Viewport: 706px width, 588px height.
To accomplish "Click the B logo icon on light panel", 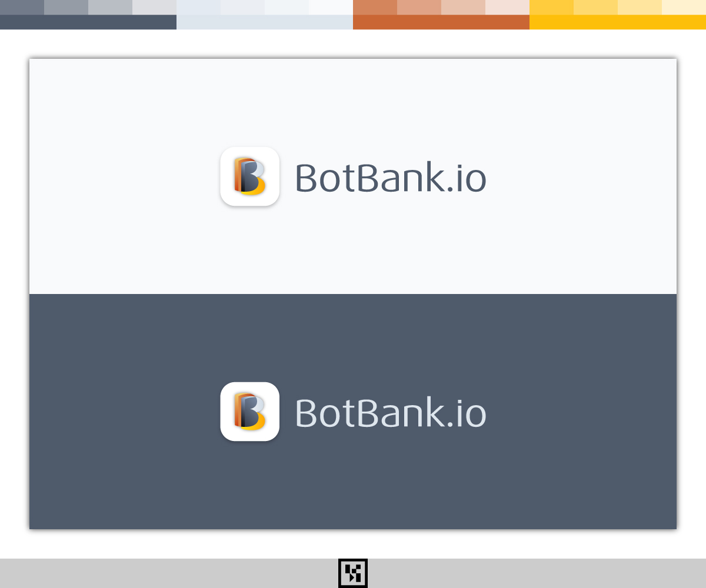I will (x=249, y=176).
